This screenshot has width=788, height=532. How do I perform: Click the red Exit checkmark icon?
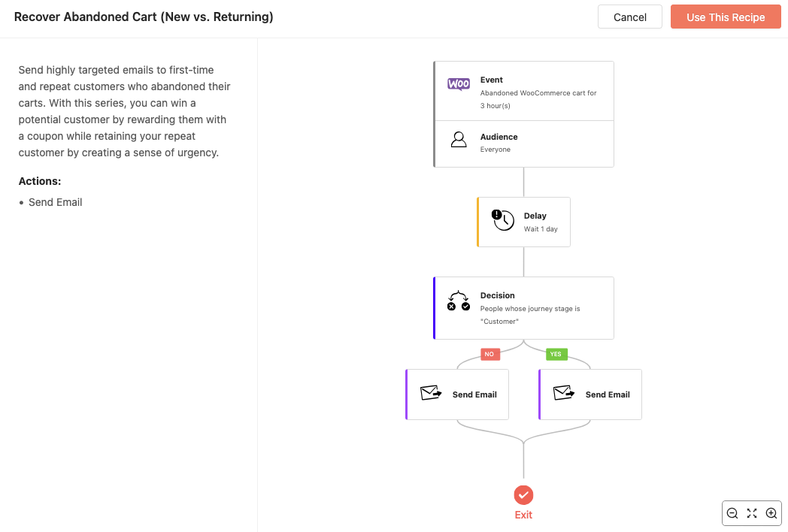(523, 495)
